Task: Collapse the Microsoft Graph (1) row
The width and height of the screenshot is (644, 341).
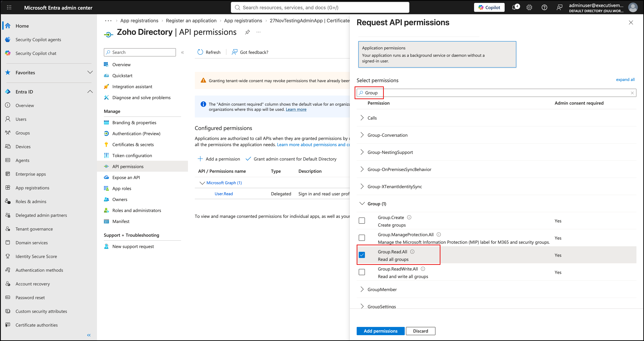Action: point(202,183)
